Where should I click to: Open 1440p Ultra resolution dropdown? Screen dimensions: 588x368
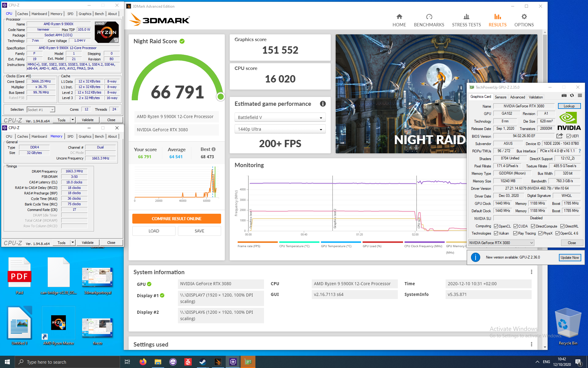click(280, 129)
